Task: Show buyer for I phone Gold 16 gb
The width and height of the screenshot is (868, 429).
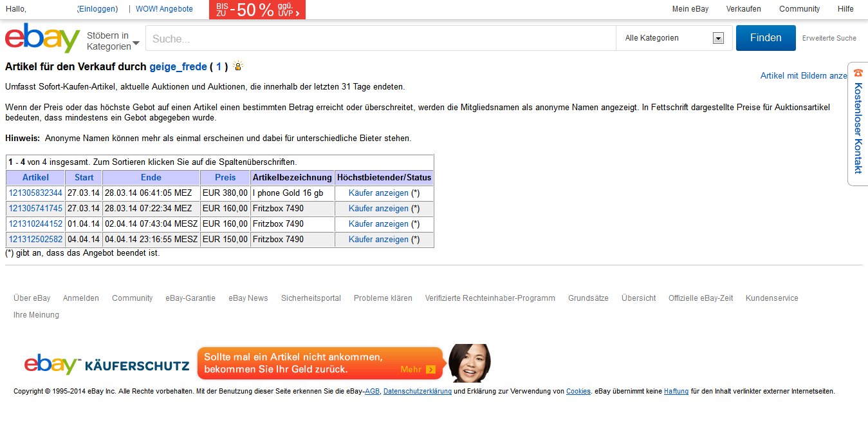Action: point(378,193)
